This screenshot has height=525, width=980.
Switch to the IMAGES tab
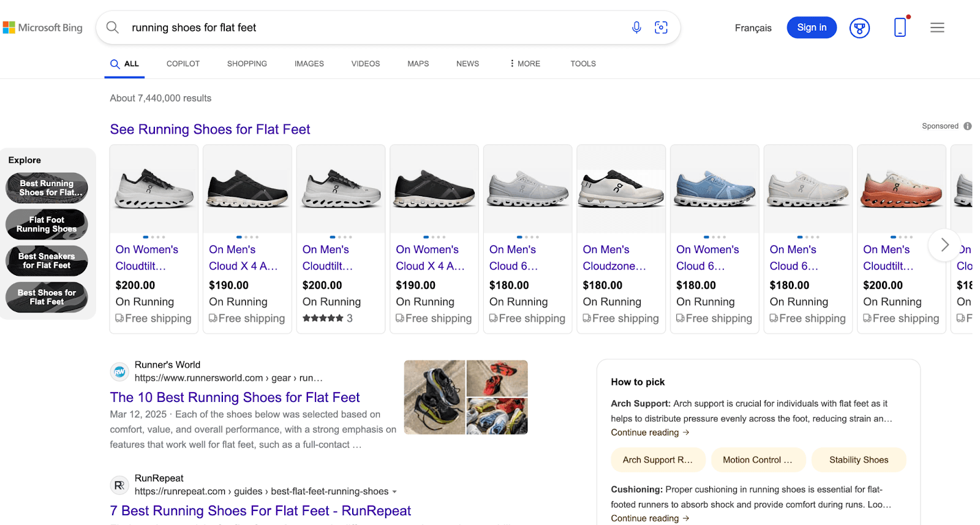click(309, 64)
